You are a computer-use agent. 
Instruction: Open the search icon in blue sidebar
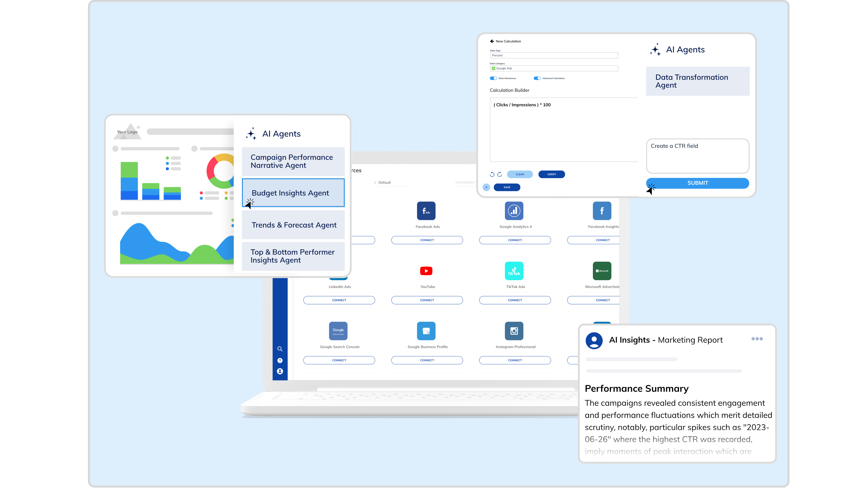coord(280,349)
